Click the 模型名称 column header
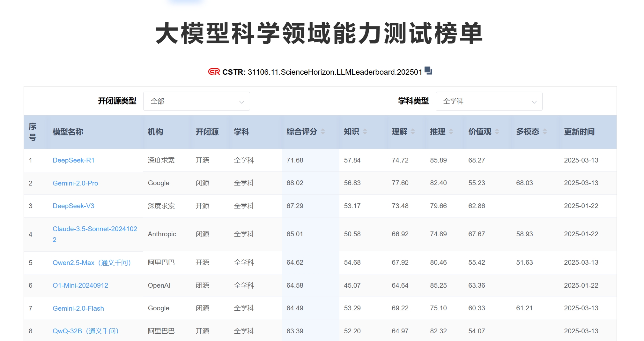The width and height of the screenshot is (644, 341). click(x=68, y=132)
